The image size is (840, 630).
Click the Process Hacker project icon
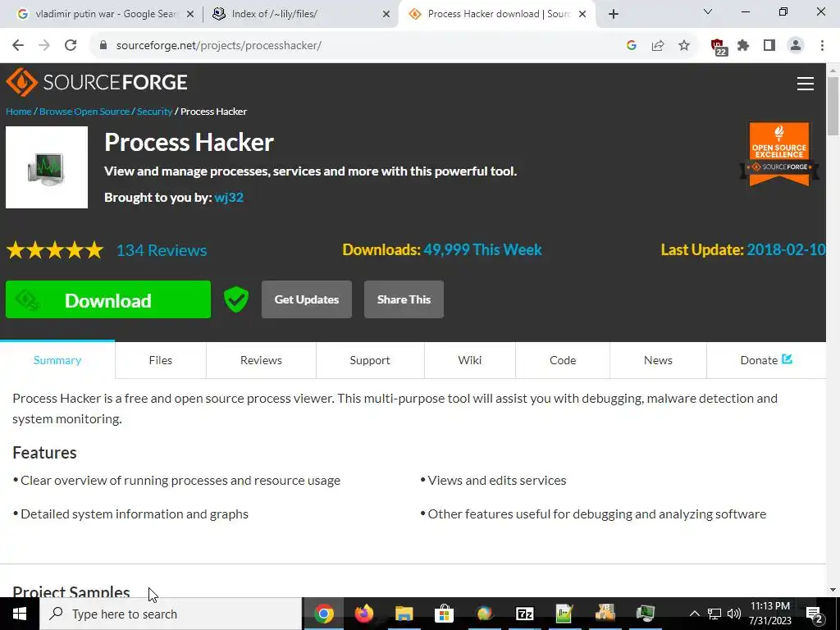(x=47, y=167)
